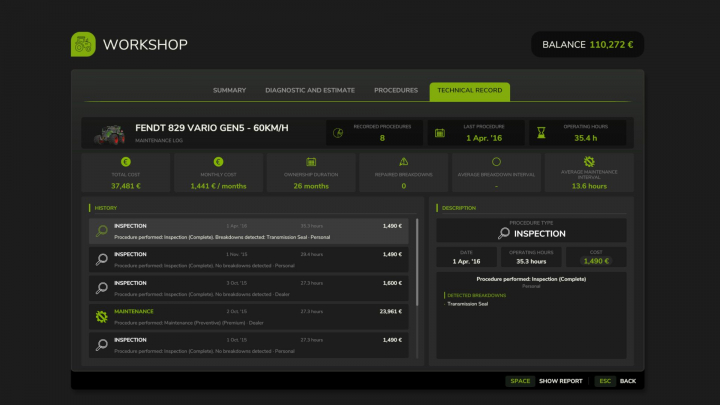The width and height of the screenshot is (720, 405).
Task: Click the 26 months ownership value
Action: 311,186
